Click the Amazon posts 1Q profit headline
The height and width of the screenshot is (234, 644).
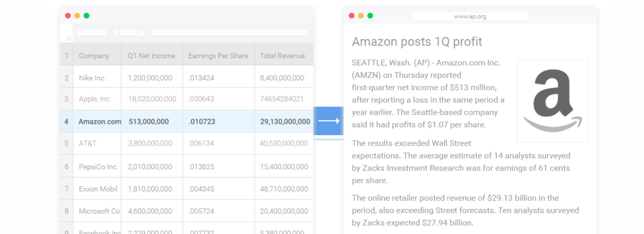417,42
